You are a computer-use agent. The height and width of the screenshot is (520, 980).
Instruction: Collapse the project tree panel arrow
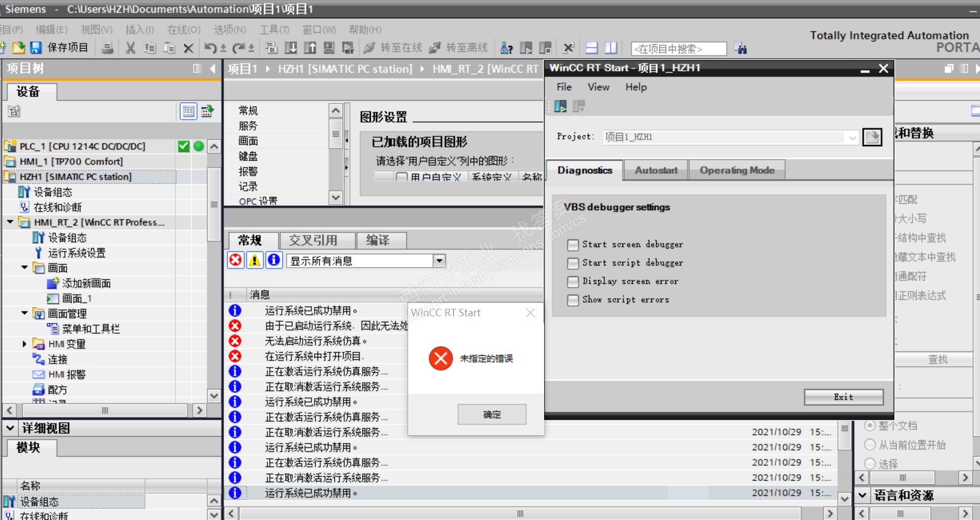[x=213, y=68]
